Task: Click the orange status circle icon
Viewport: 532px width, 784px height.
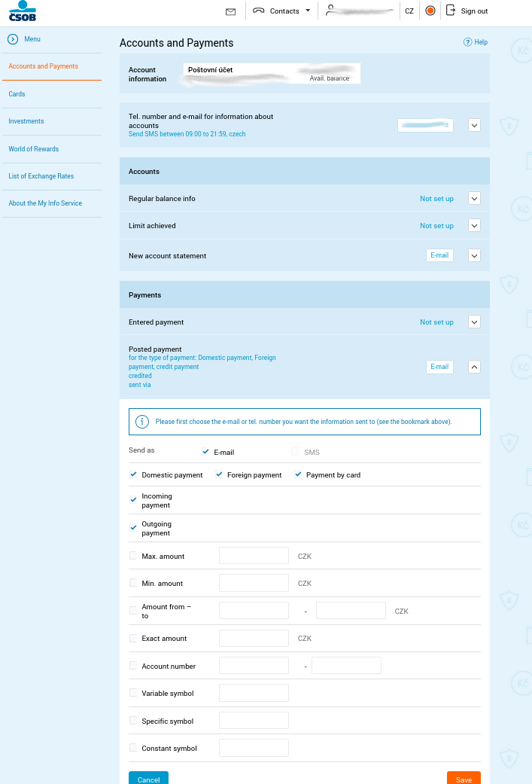Action: click(430, 11)
